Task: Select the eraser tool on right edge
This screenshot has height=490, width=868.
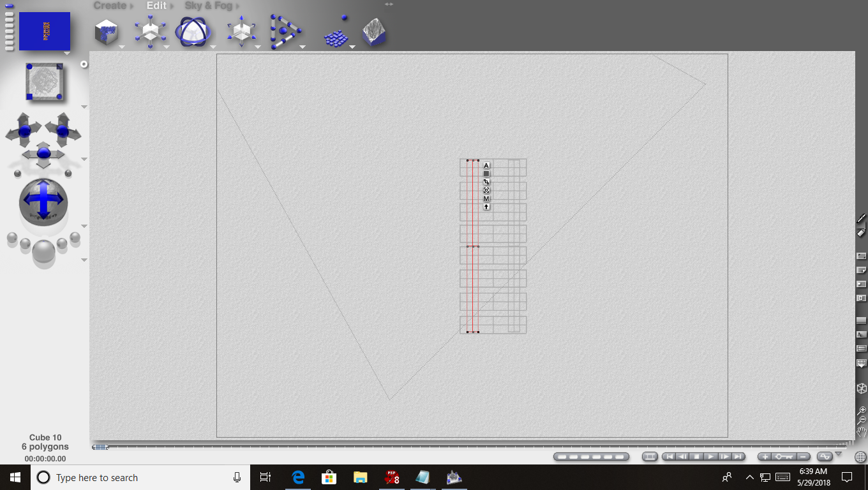Action: [862, 232]
